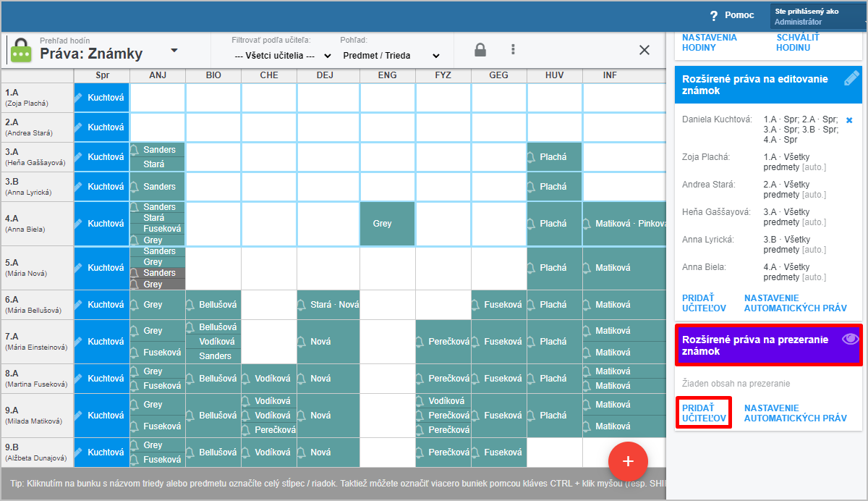Select the BIO column header
868x501 pixels.
tap(213, 75)
